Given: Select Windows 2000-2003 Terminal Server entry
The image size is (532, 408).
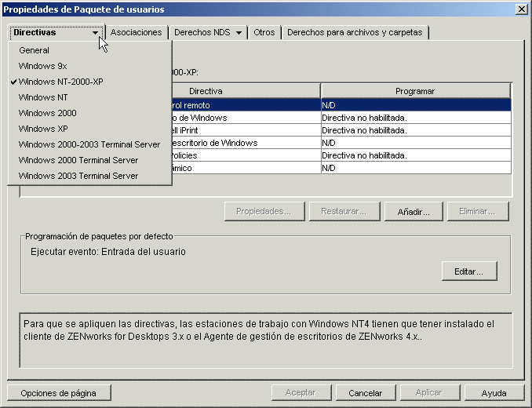Looking at the screenshot, I should [90, 144].
